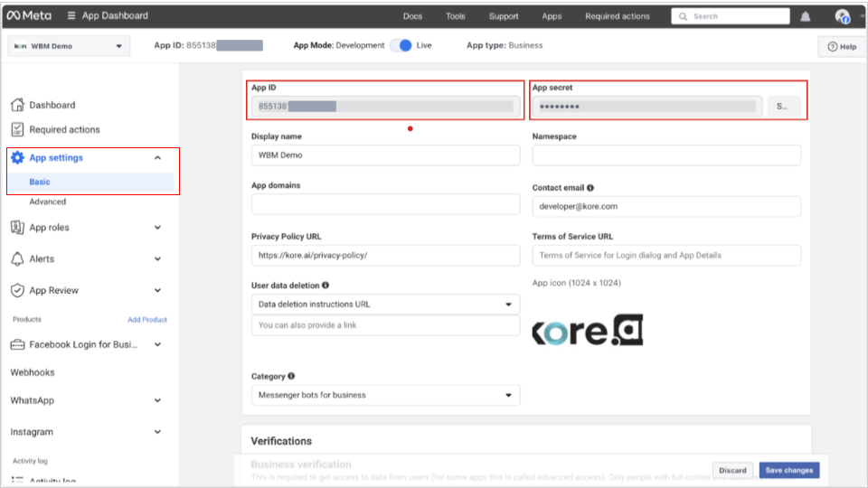Click the App Review shield icon
The height and width of the screenshot is (488, 868).
coord(17,290)
